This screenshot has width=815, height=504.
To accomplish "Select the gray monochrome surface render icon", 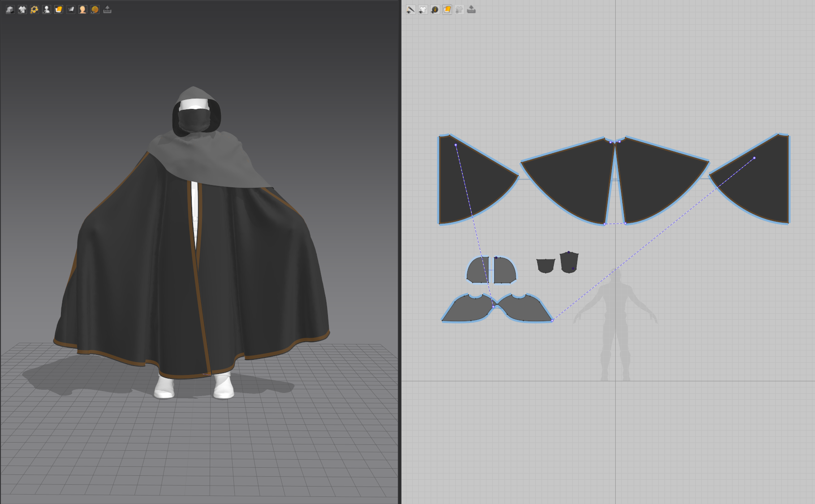I will (x=70, y=9).
